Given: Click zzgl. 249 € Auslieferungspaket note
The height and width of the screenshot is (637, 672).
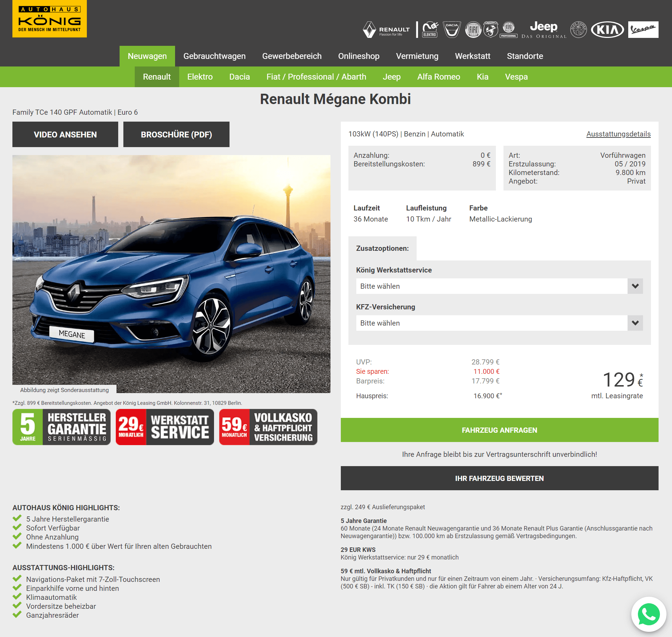Looking at the screenshot, I should click(383, 507).
